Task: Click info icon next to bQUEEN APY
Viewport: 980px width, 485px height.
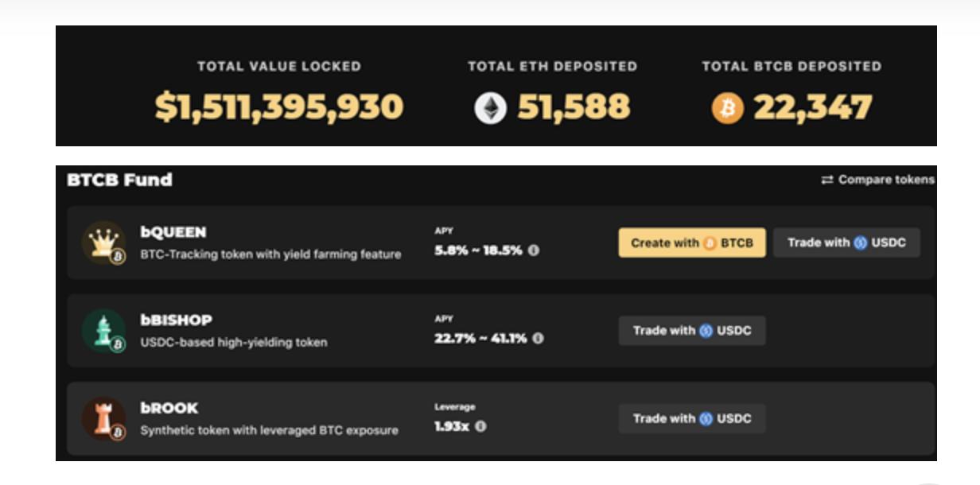Action: 534,250
